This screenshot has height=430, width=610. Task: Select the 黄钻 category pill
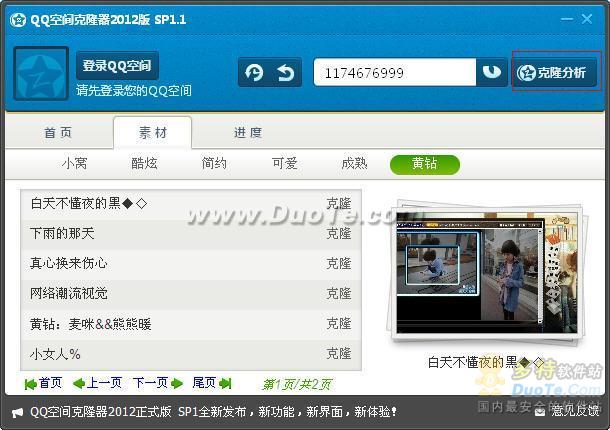click(425, 164)
